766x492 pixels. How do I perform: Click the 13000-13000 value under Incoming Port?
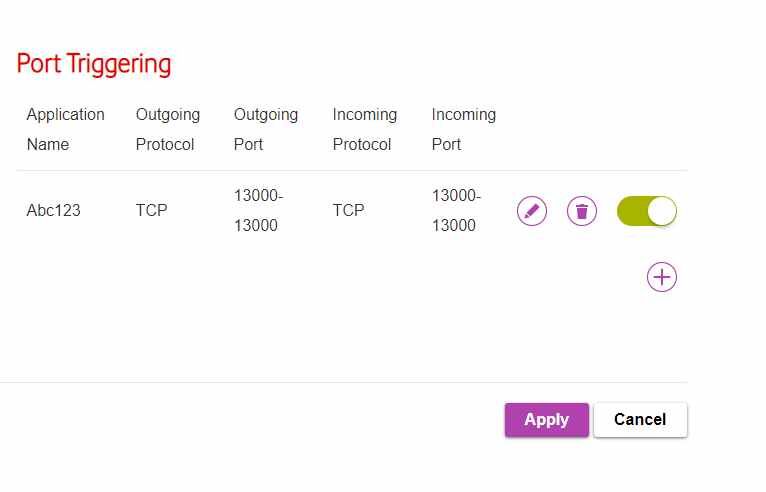tap(456, 211)
